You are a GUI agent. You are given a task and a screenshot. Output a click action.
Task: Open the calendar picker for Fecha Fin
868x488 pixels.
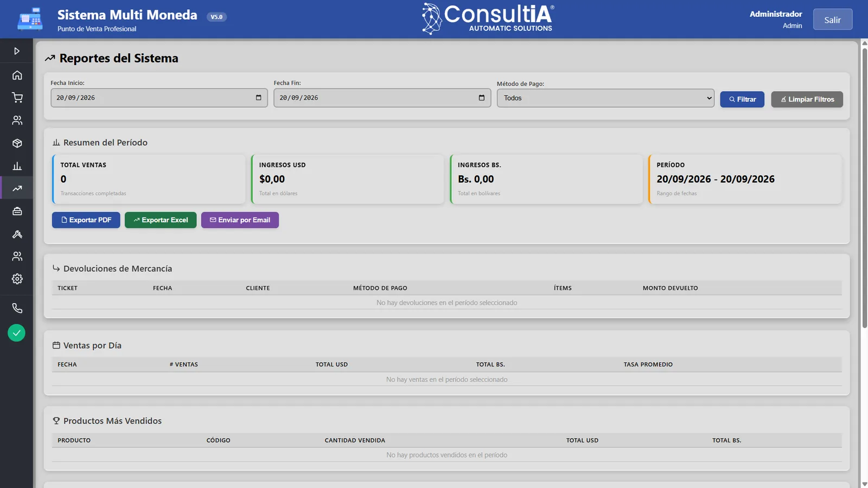481,98
